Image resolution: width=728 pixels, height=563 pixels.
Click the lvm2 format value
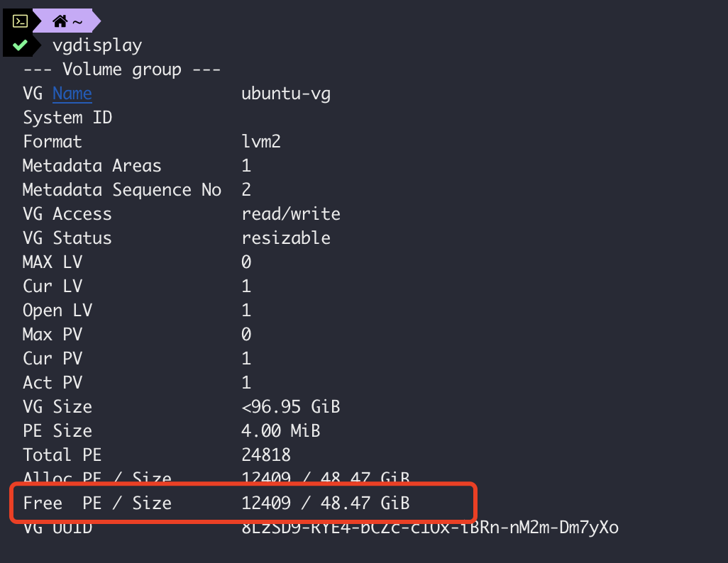coord(261,142)
